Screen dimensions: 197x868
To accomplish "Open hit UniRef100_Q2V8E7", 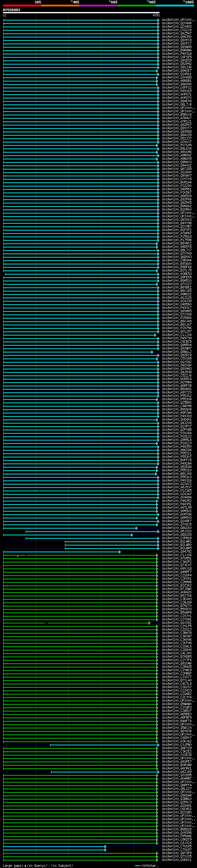I will click(x=176, y=521).
